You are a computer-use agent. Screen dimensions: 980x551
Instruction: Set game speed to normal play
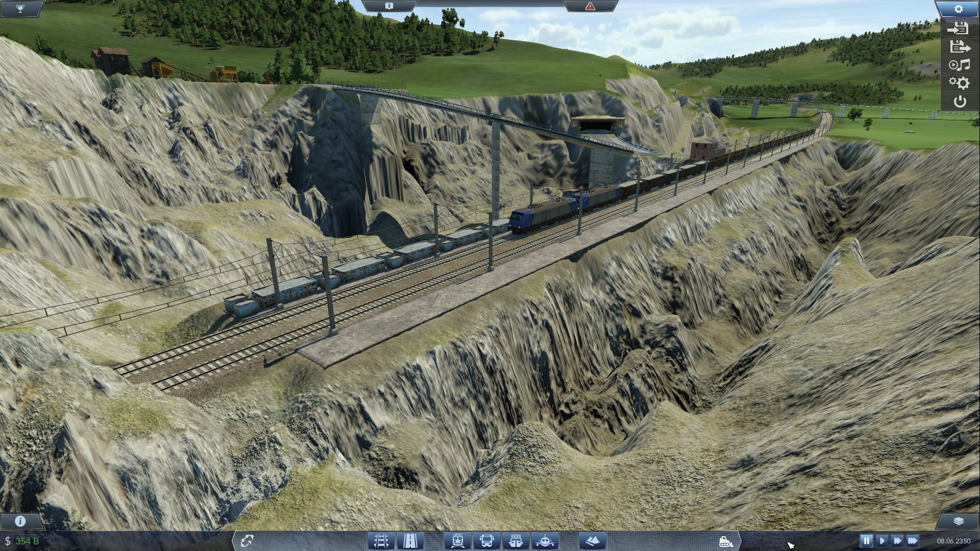[881, 540]
